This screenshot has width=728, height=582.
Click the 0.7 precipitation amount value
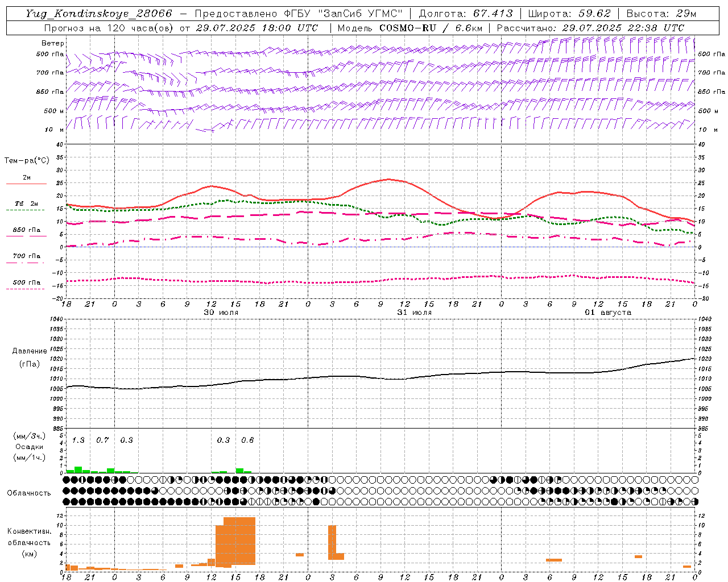(x=102, y=440)
